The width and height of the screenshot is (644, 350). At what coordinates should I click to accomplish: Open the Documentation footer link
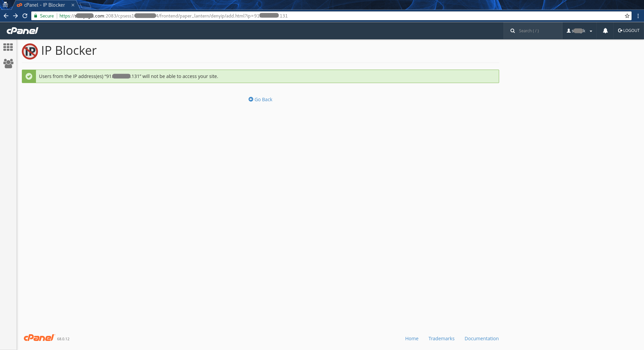(x=482, y=339)
